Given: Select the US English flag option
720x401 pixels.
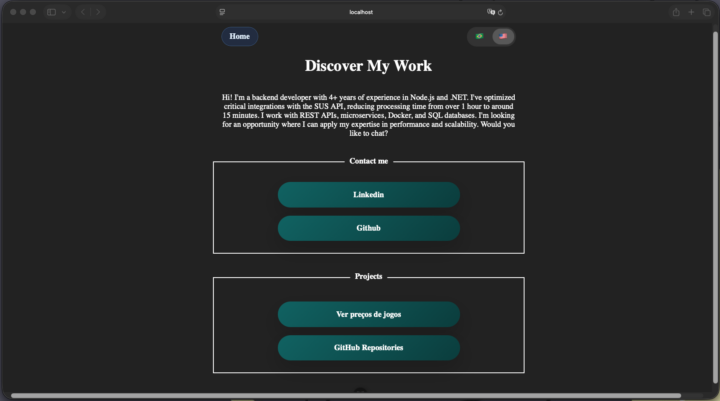Looking at the screenshot, I should [503, 36].
